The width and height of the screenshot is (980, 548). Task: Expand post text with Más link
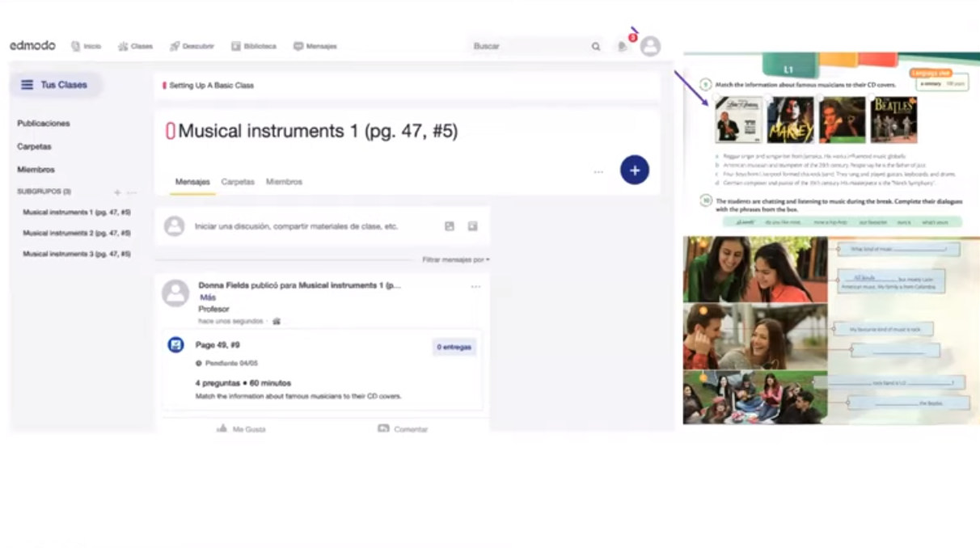[208, 297]
